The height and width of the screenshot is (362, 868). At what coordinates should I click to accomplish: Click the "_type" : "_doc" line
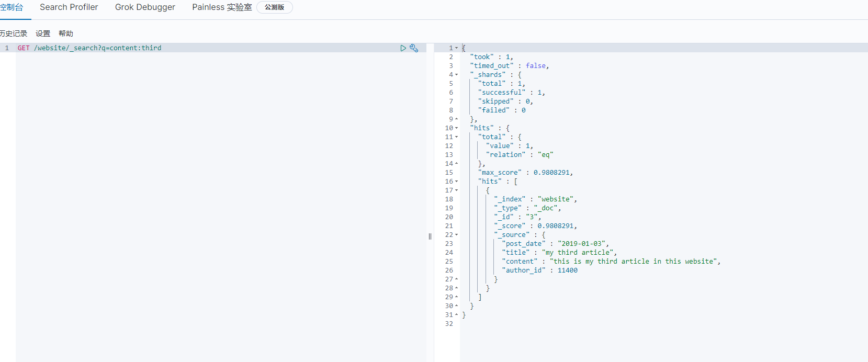point(527,208)
